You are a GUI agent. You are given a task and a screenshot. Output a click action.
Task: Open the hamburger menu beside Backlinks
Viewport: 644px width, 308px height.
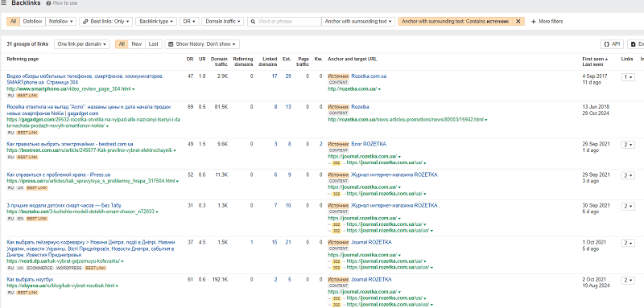click(3, 3)
